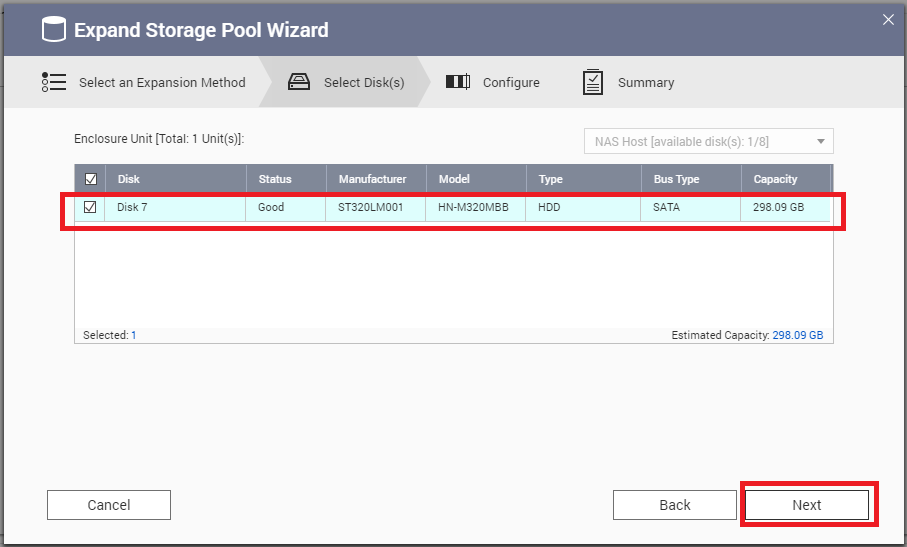The image size is (907, 547).
Task: Sort by the Capacity column header
Action: tap(775, 180)
